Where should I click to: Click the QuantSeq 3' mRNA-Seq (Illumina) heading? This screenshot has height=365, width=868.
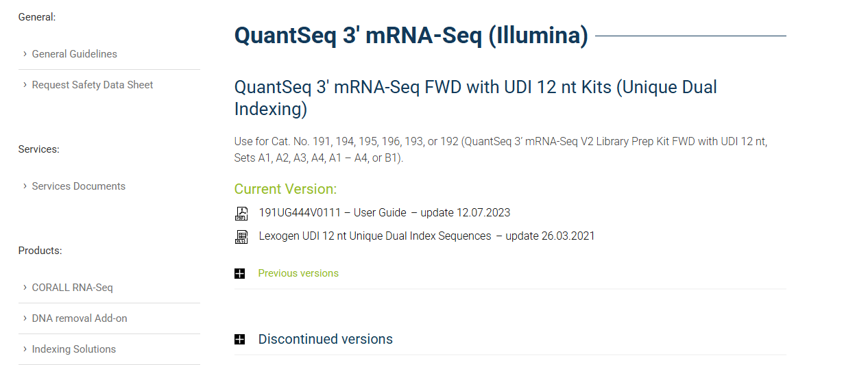411,36
